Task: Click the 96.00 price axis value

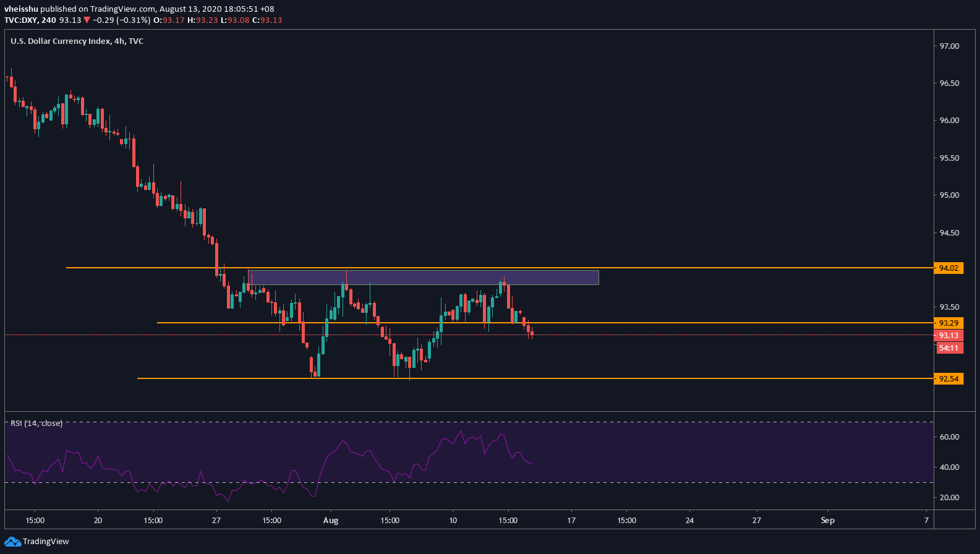Action: [x=949, y=121]
